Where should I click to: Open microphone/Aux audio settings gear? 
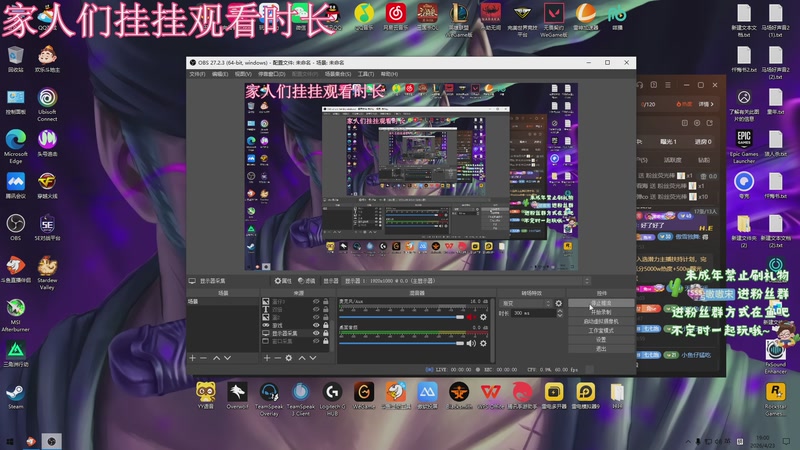pos(483,317)
